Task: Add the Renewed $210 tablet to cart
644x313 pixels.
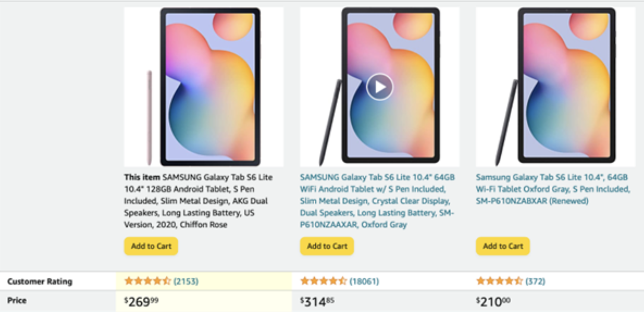Action: coord(503,246)
